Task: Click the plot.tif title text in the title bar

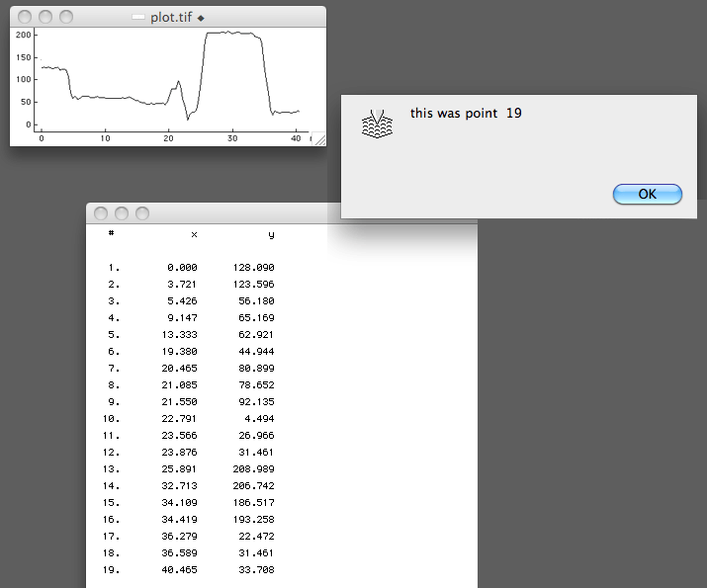Action: [x=172, y=18]
